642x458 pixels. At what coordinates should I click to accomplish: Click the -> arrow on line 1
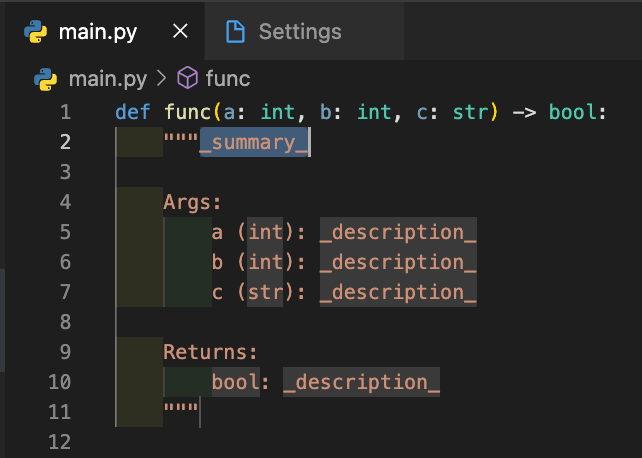coord(524,112)
